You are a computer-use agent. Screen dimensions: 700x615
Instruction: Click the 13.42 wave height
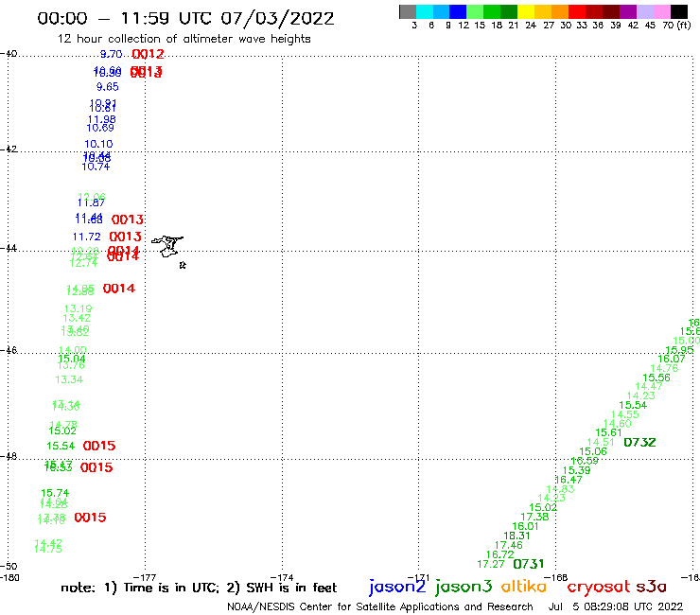pos(77,318)
